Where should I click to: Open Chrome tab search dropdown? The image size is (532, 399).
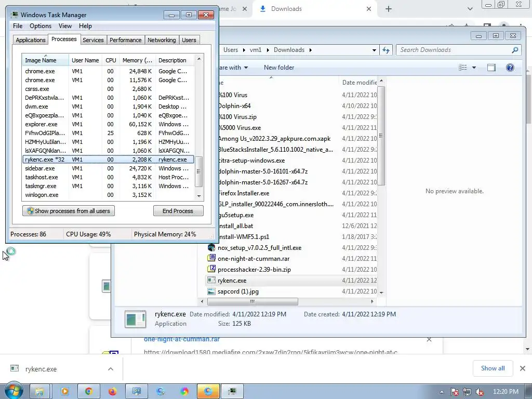pos(470,9)
